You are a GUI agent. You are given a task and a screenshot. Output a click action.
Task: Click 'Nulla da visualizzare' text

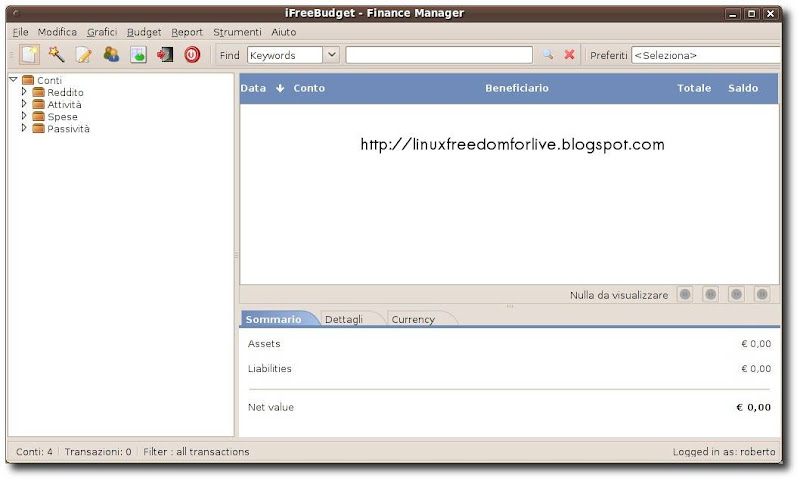click(619, 295)
